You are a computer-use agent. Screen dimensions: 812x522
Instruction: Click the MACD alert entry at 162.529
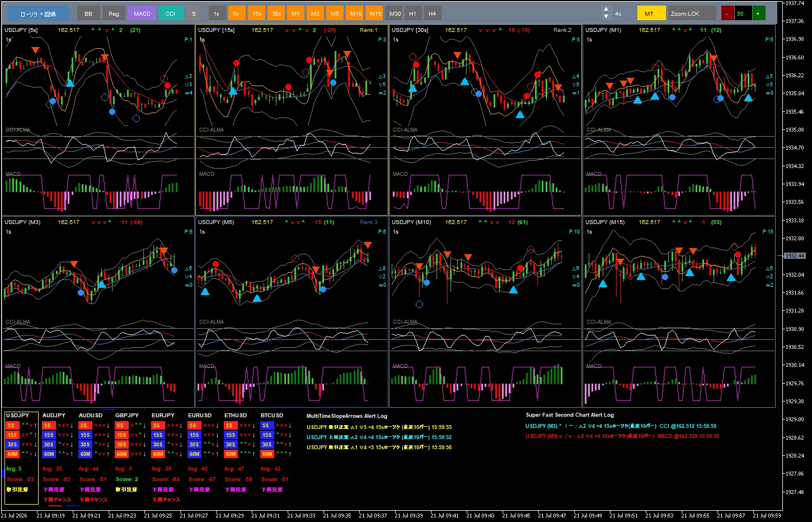click(622, 436)
